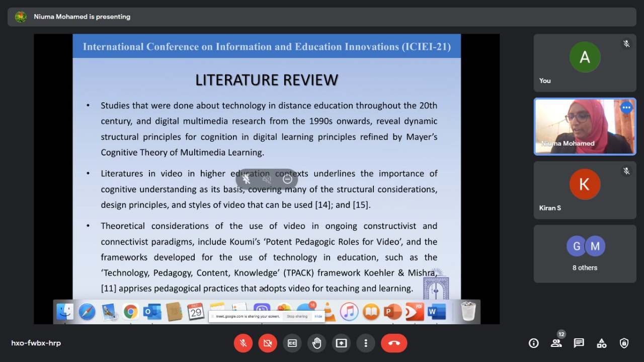Click 'Niuma Mohamed is presenting' banner text
This screenshot has height=362, width=644.
tap(82, 17)
